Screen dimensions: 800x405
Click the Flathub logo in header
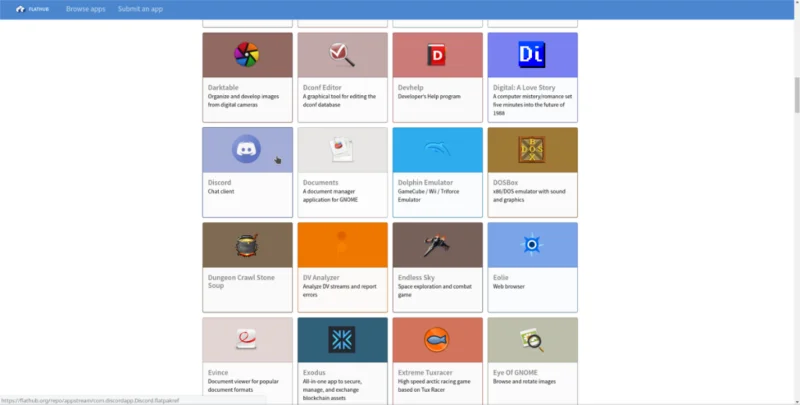pyautogui.click(x=32, y=9)
